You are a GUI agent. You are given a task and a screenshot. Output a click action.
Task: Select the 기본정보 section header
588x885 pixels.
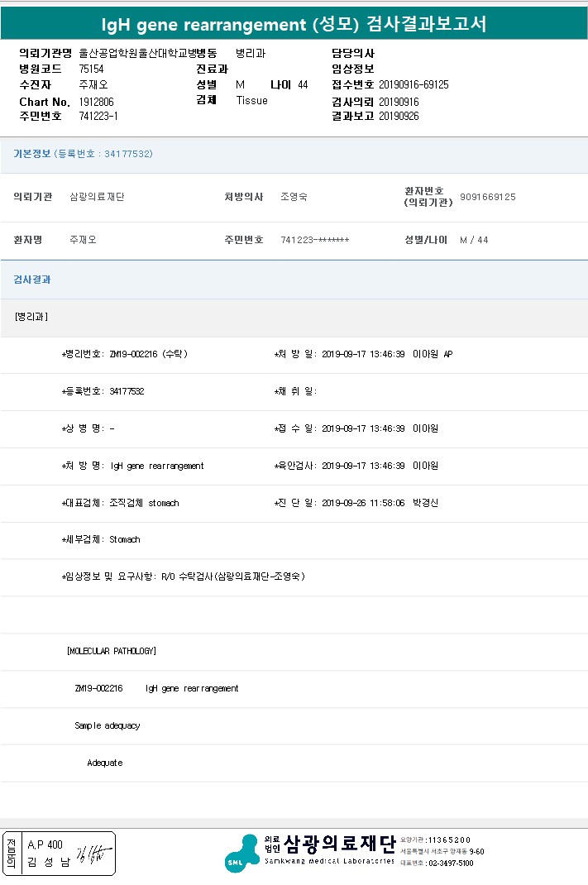tap(33, 154)
